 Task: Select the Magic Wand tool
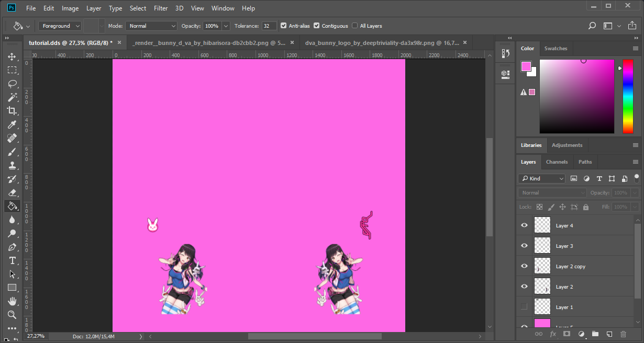pos(12,97)
